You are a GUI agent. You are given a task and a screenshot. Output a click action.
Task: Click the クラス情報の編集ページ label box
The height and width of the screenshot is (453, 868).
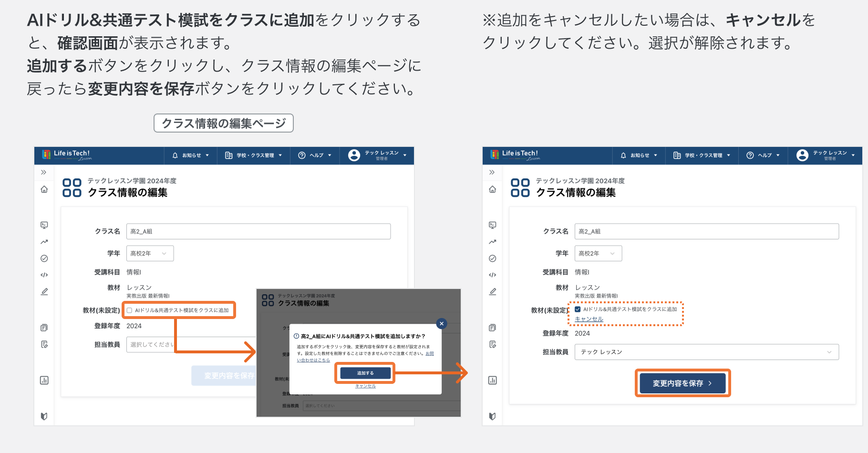224,123
